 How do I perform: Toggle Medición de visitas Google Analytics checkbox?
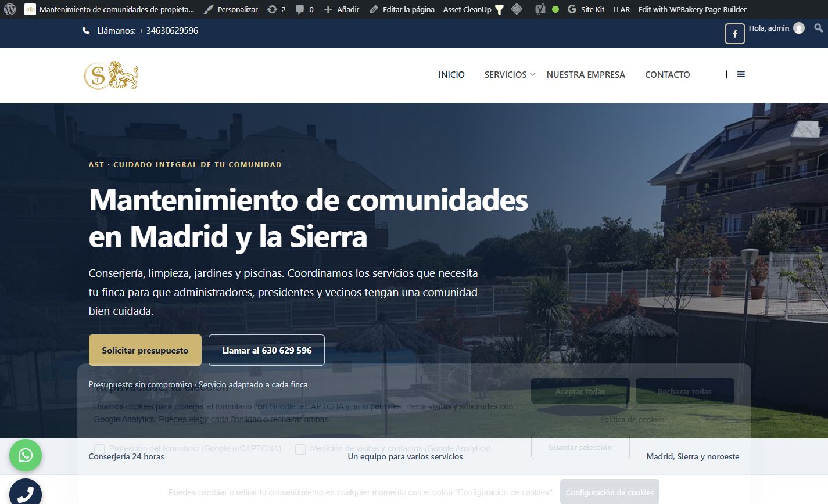(x=300, y=449)
